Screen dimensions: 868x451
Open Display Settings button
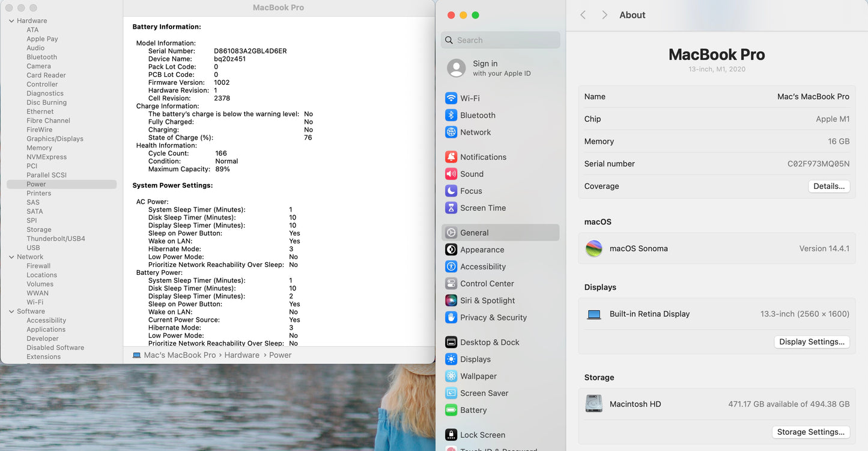point(812,342)
